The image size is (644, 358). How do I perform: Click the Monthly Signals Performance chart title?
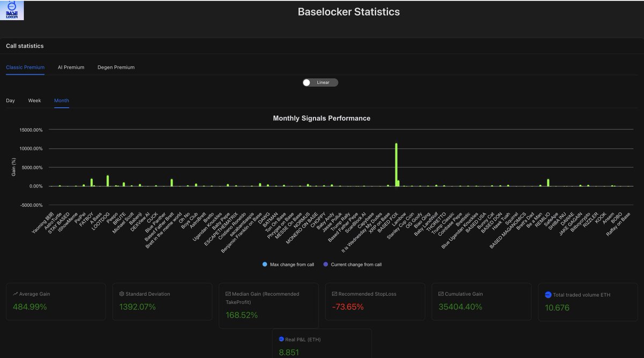coord(321,118)
